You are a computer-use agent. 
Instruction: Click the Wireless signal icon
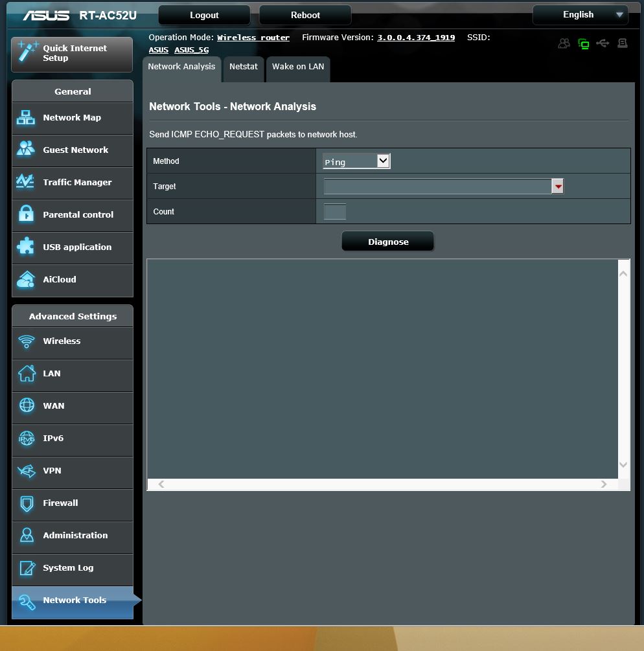tap(27, 341)
